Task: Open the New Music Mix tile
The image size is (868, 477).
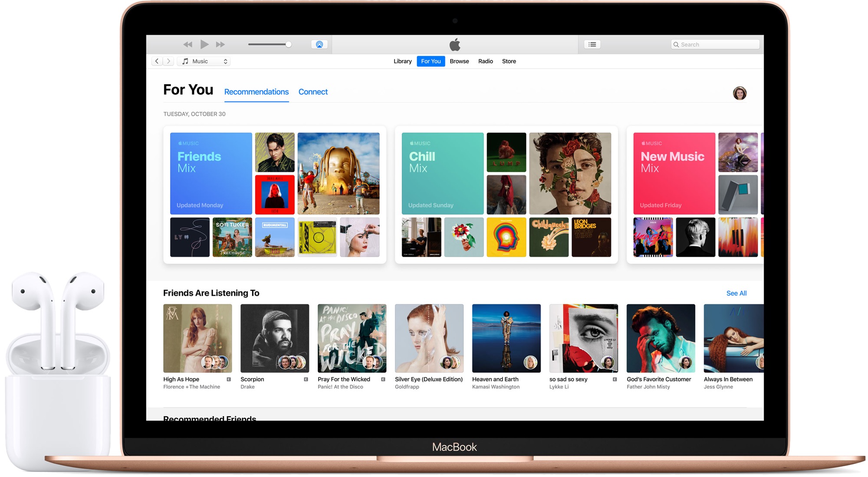Action: click(674, 173)
